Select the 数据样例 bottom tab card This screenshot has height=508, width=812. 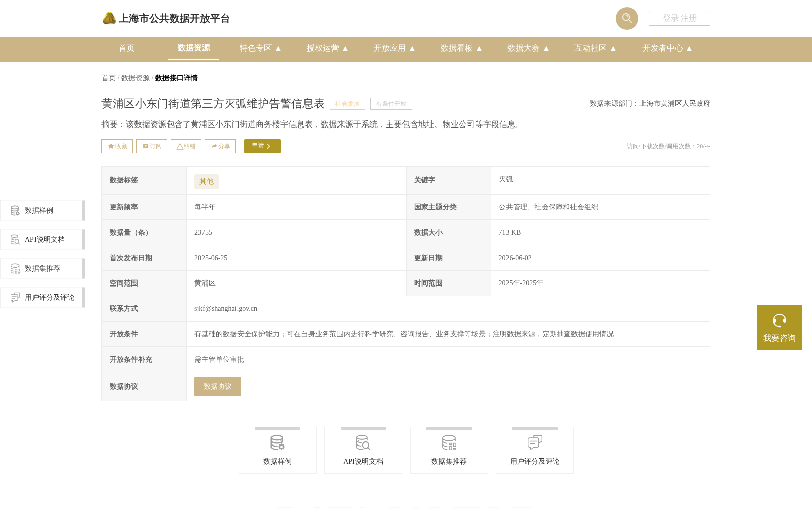coord(278,450)
